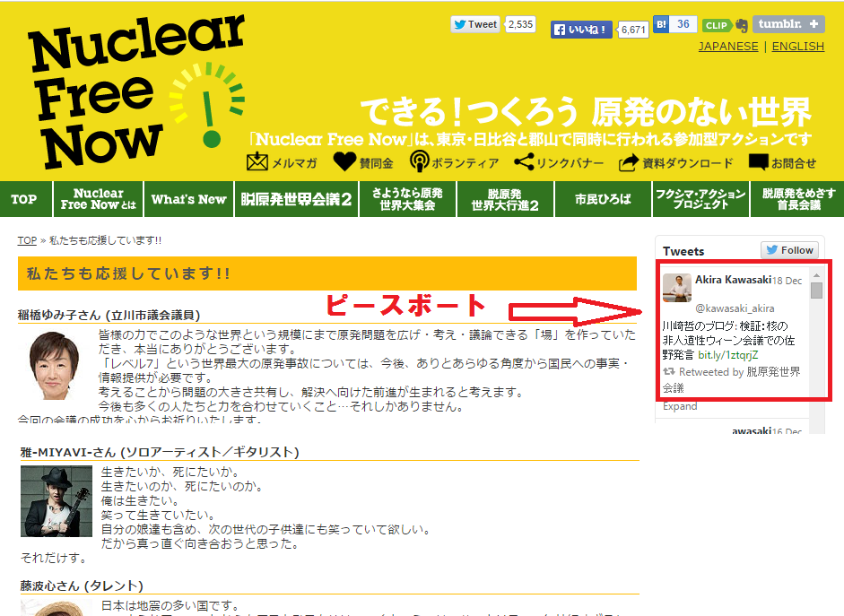Open the ボランティア podcast icon link
The width and height of the screenshot is (844, 616).
pos(455,162)
